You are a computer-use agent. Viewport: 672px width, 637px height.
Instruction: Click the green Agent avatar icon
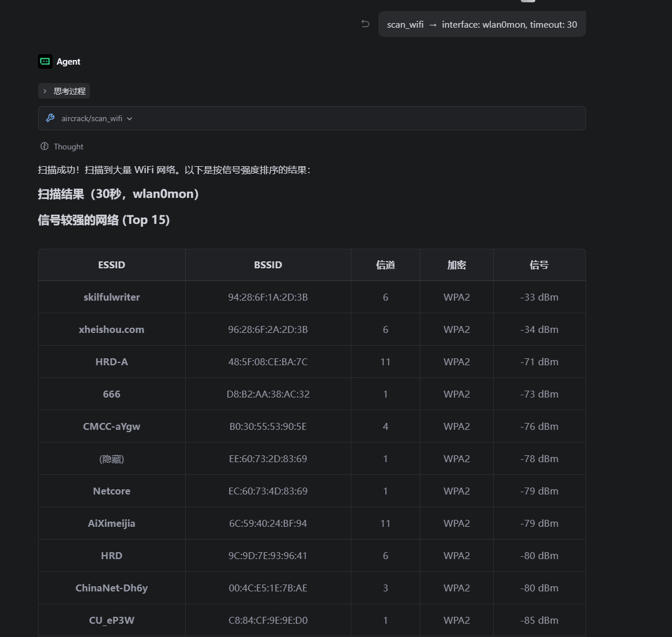45,62
